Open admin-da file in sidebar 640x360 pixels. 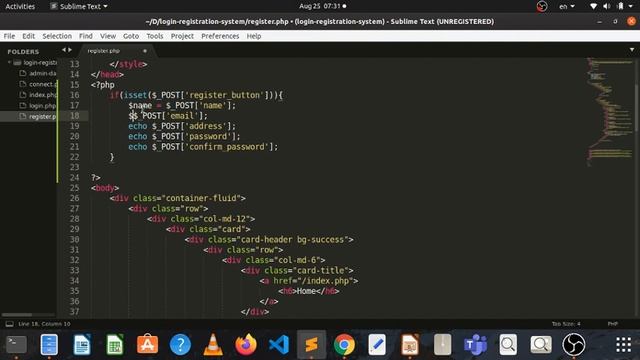click(42, 73)
